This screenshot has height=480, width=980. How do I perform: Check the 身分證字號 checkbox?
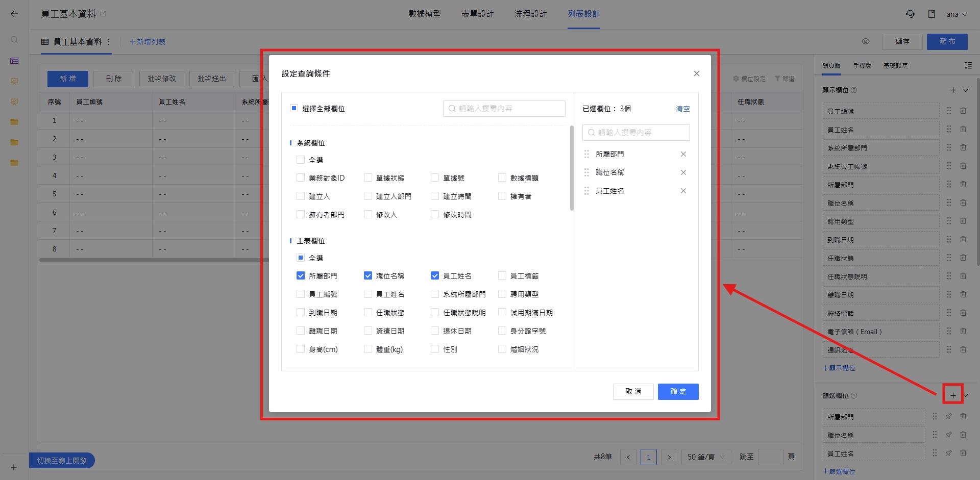click(x=502, y=331)
